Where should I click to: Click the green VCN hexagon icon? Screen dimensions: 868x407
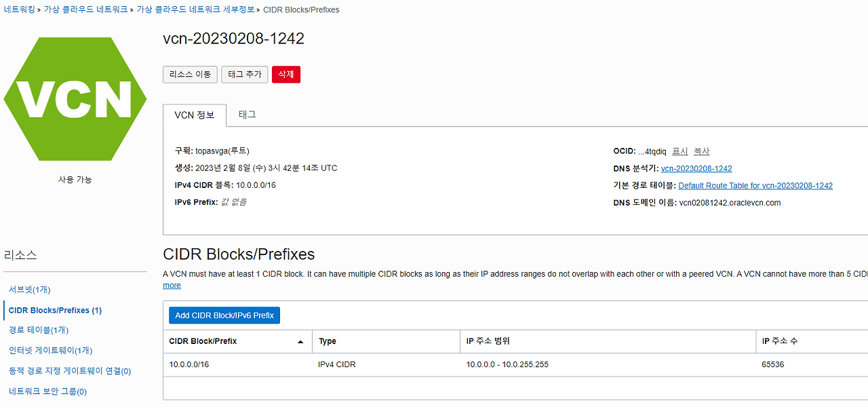coord(75,98)
